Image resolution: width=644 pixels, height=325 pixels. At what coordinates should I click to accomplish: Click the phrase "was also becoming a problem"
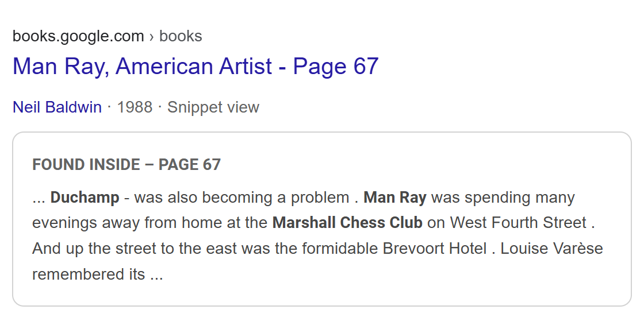click(241, 198)
